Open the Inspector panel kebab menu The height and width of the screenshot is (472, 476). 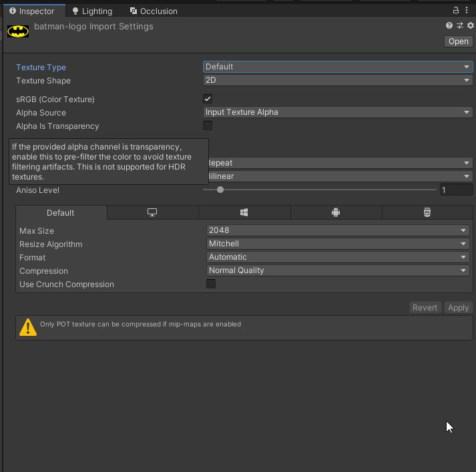click(x=467, y=10)
